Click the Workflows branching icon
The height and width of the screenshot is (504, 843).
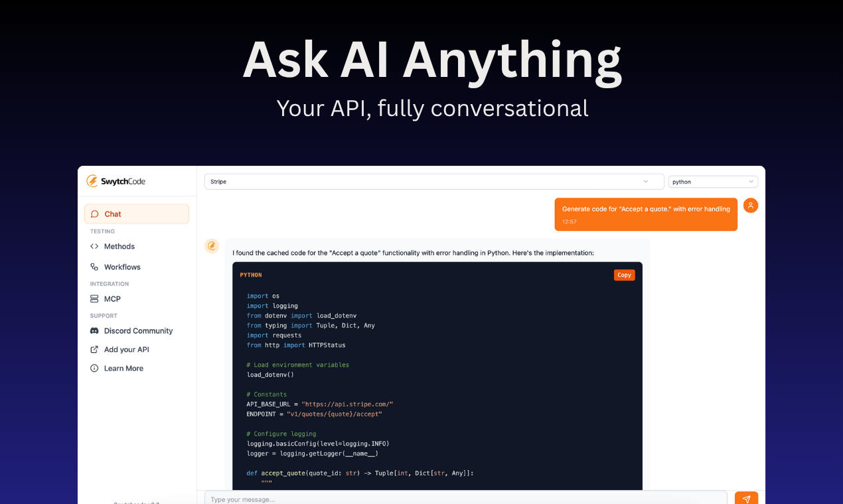[x=94, y=267]
